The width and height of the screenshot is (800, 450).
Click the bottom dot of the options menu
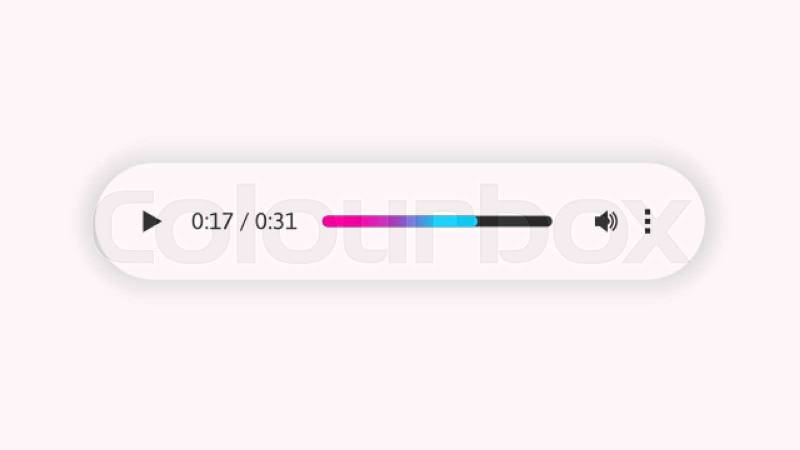point(647,231)
